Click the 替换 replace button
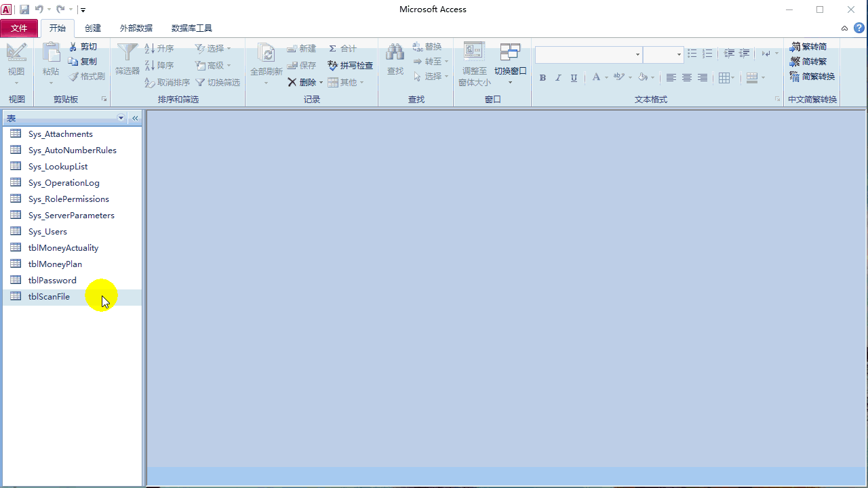The image size is (868, 488). point(427,47)
